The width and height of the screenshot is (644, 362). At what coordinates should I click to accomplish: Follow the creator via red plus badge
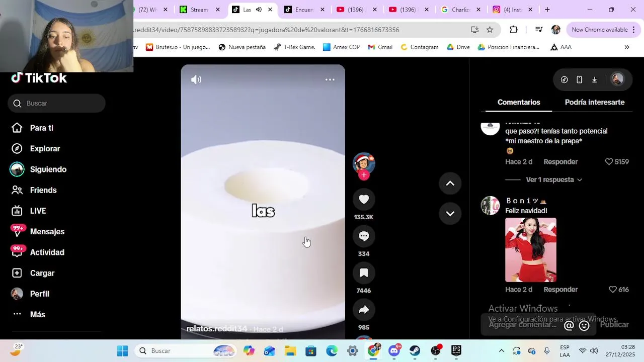click(x=364, y=175)
